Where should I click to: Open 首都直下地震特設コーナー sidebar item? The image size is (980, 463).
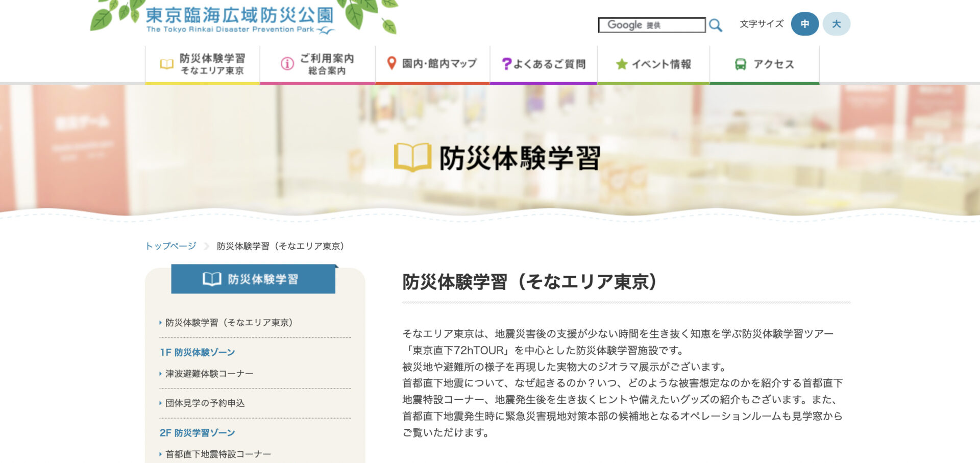(218, 454)
